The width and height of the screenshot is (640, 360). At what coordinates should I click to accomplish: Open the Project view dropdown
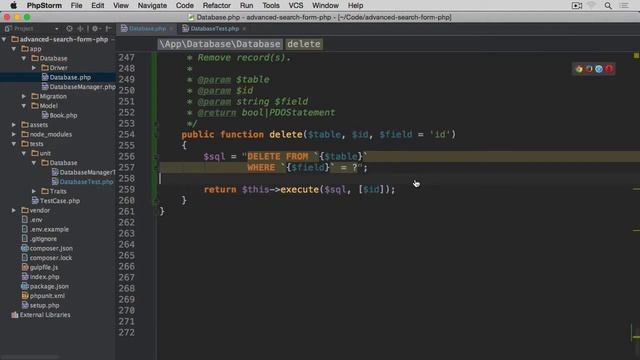coord(56,29)
